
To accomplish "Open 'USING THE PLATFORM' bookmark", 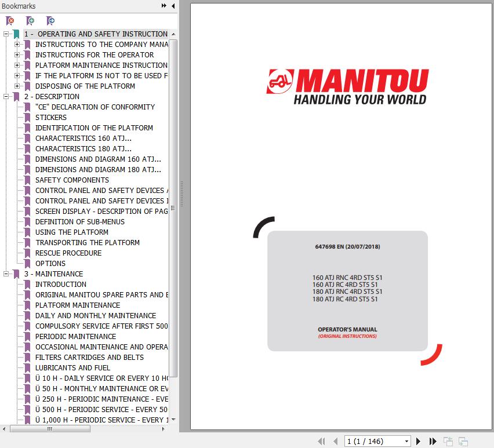I will (71, 232).
